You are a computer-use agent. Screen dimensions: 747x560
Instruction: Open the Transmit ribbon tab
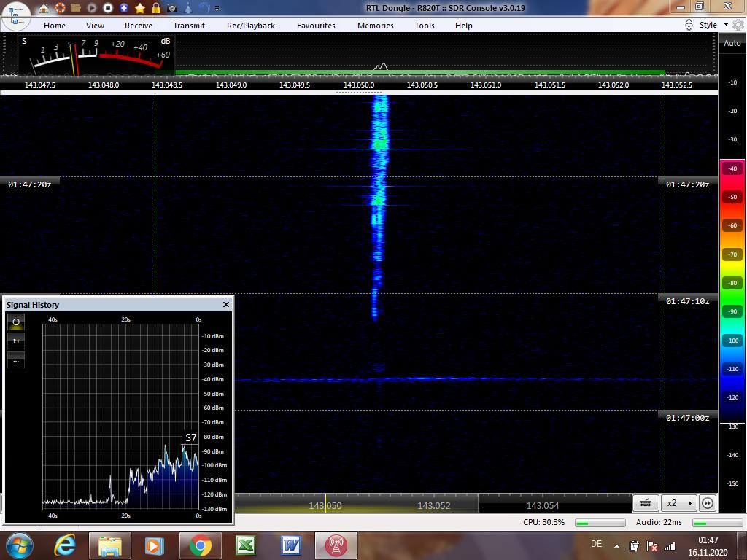(x=189, y=26)
